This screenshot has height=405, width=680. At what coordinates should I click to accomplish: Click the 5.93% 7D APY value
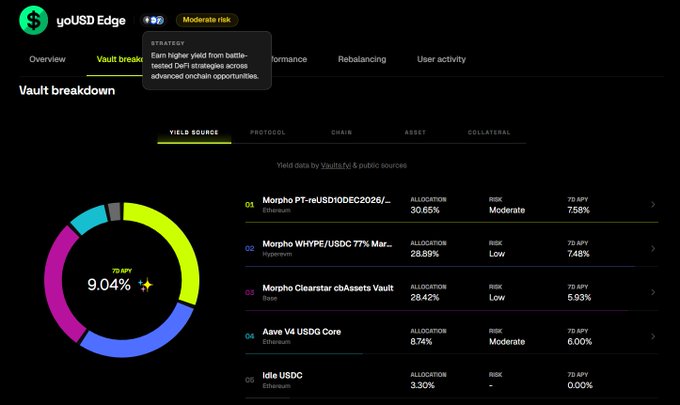579,297
